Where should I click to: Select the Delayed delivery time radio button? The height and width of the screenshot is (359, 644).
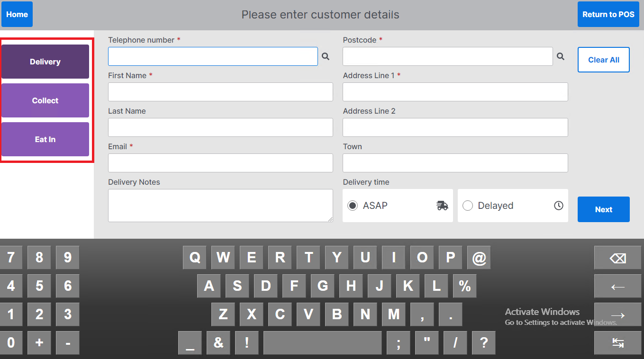point(468,206)
